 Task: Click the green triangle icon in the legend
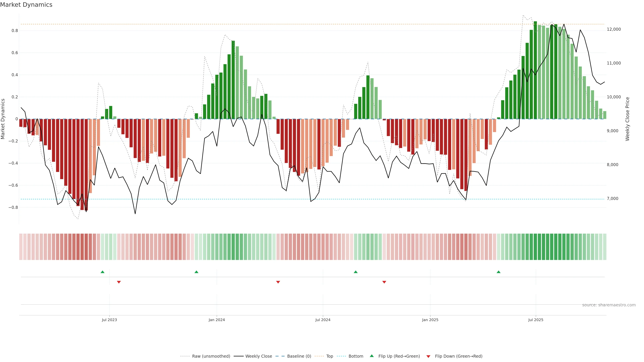[x=372, y=356]
